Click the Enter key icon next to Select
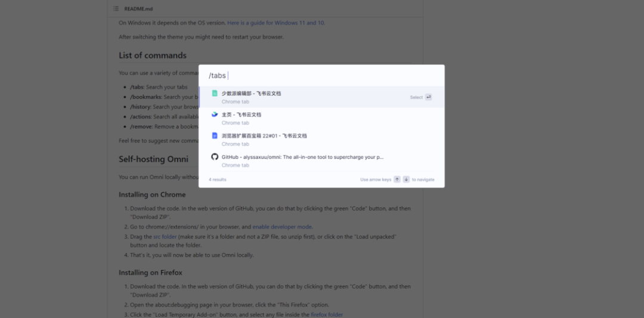The width and height of the screenshot is (644, 318). pyautogui.click(x=428, y=97)
